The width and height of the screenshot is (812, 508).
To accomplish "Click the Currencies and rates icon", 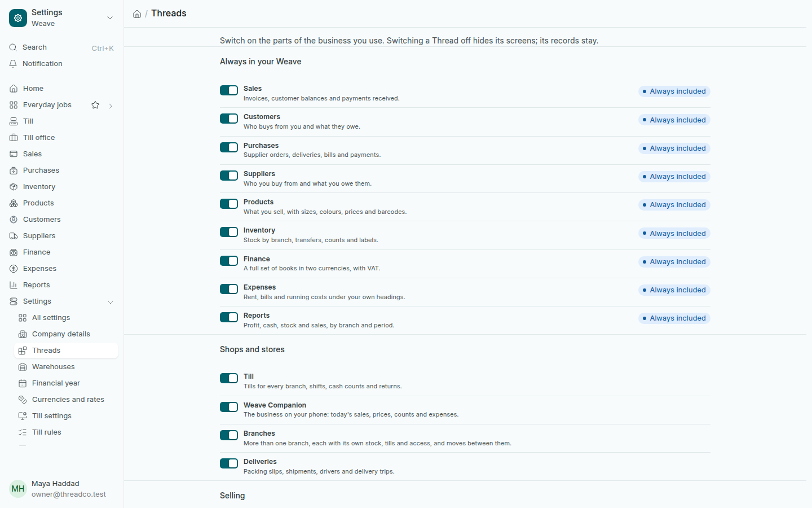I will click(x=23, y=400).
